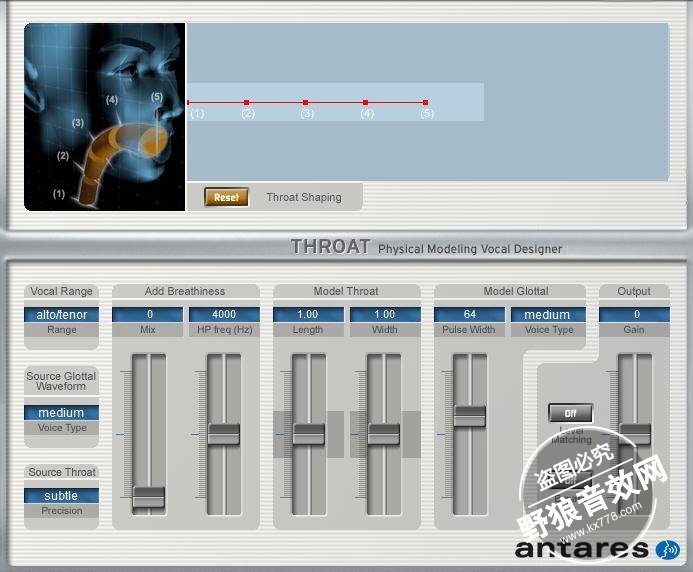Open the subtle Source Throat precision selector
The width and height of the screenshot is (693, 572).
coord(61,496)
